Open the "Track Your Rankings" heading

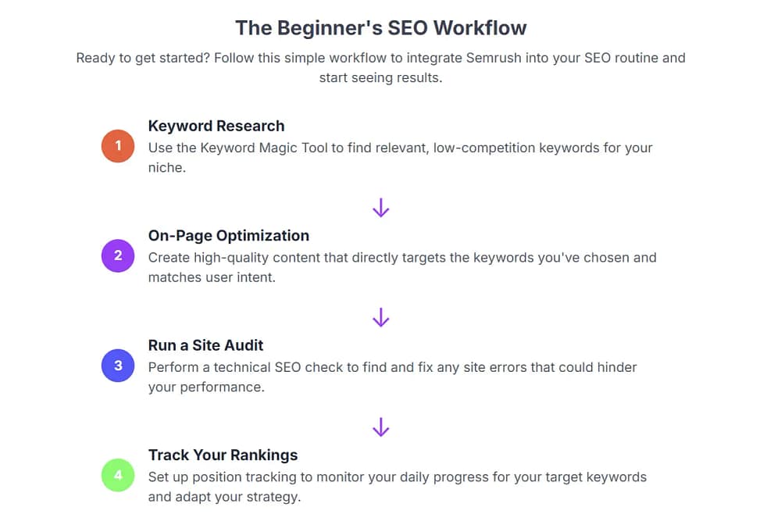(223, 455)
